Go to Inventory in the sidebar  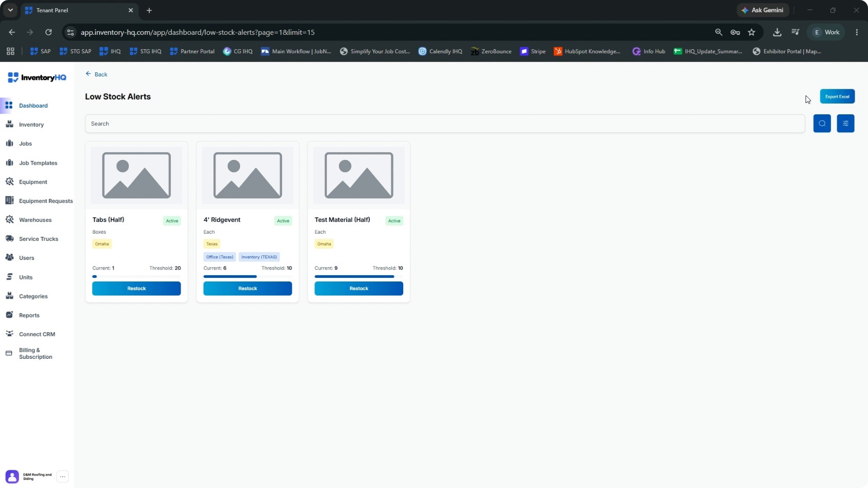[31, 125]
